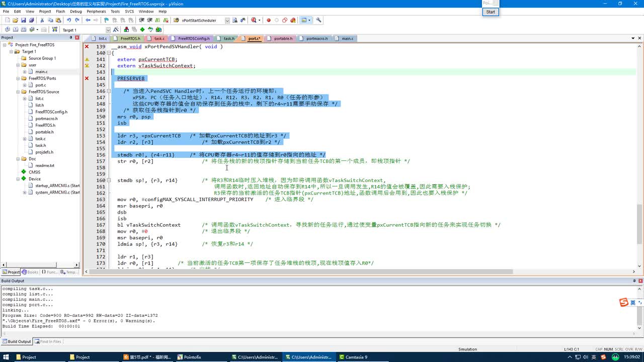Image resolution: width=644 pixels, height=362 pixels.
Task: Open Options for Target wand icon
Action: pos(116,30)
